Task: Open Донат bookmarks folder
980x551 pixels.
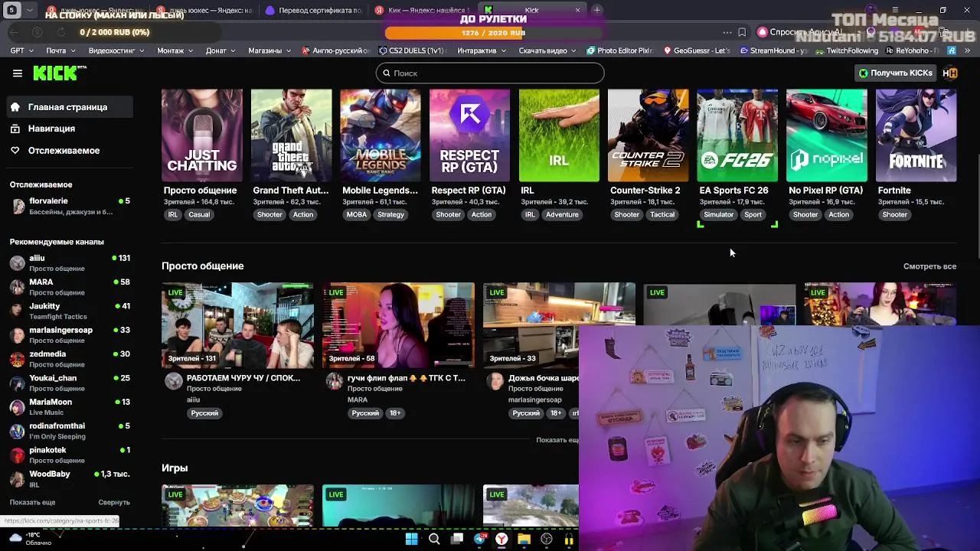Action: coord(220,51)
